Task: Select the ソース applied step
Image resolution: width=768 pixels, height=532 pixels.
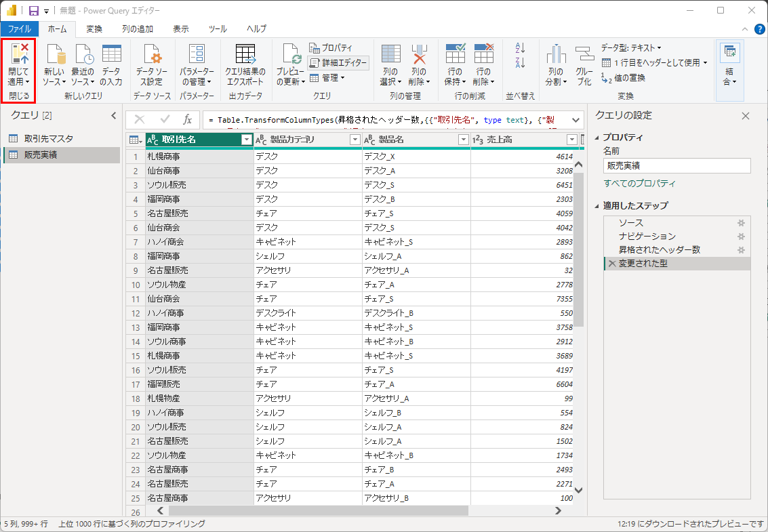Action: click(x=677, y=223)
